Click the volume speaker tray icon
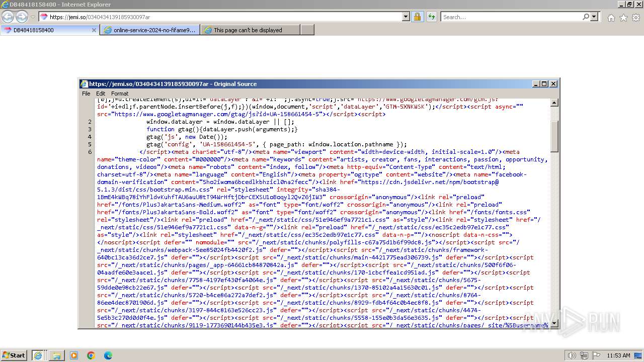Viewport: 644px width, 362px height. coord(572,355)
